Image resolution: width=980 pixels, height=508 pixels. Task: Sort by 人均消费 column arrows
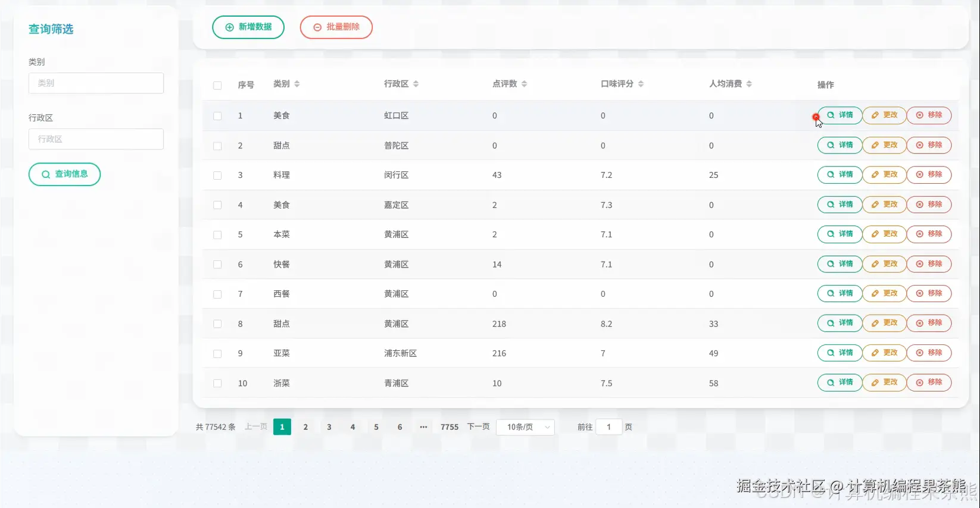coord(749,84)
